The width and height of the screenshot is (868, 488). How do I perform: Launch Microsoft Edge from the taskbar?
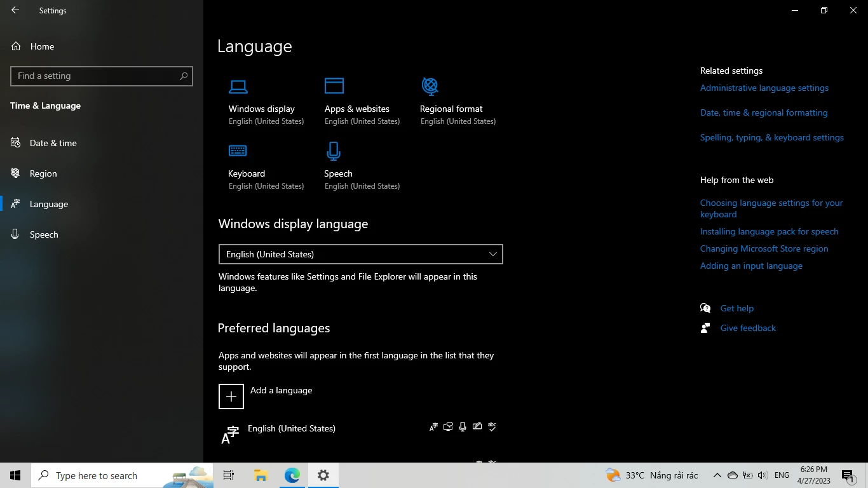(x=292, y=475)
